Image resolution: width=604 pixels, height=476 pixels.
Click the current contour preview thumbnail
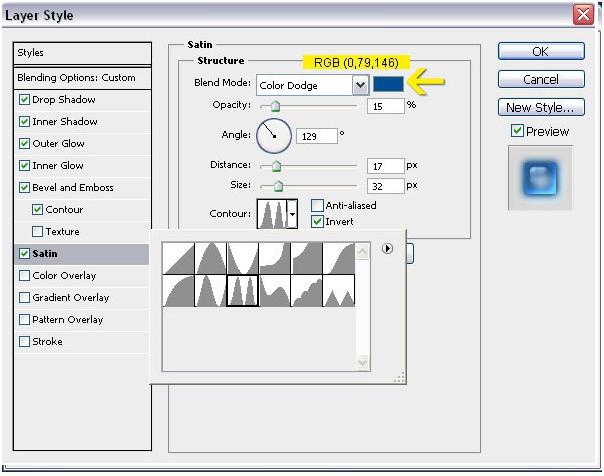(x=272, y=214)
